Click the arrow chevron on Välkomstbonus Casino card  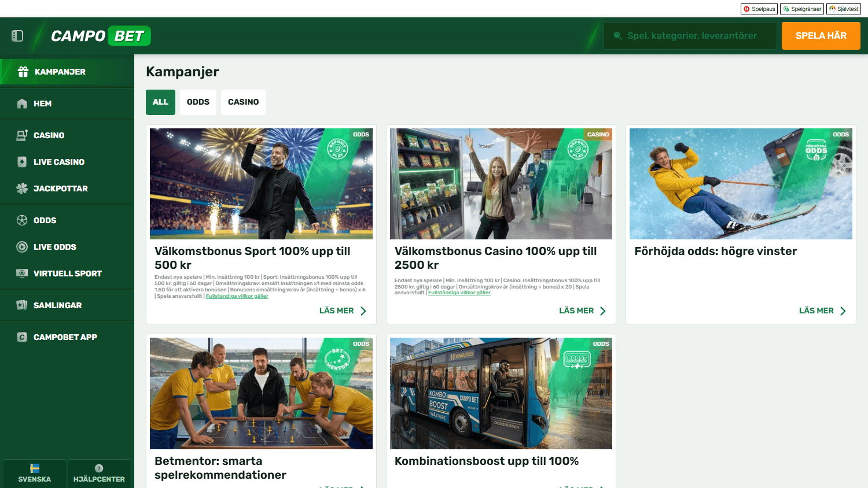tap(603, 311)
